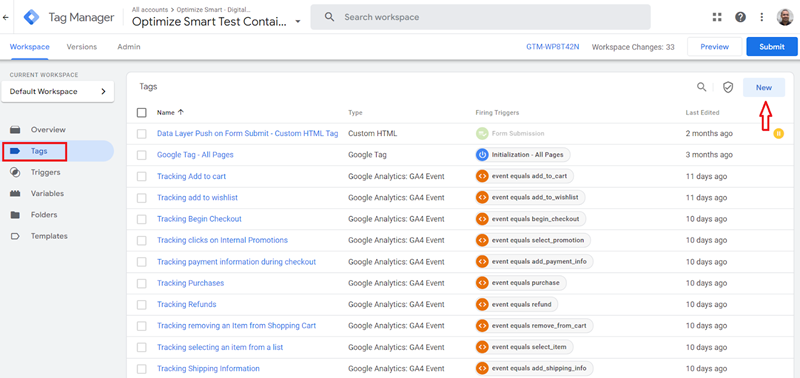
Task: Click the back arrow icon
Action: point(6,17)
